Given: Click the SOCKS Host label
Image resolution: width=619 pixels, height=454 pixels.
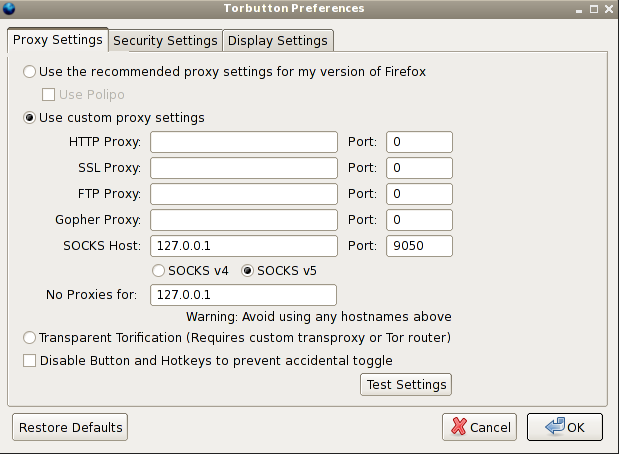Looking at the screenshot, I should [x=102, y=246].
